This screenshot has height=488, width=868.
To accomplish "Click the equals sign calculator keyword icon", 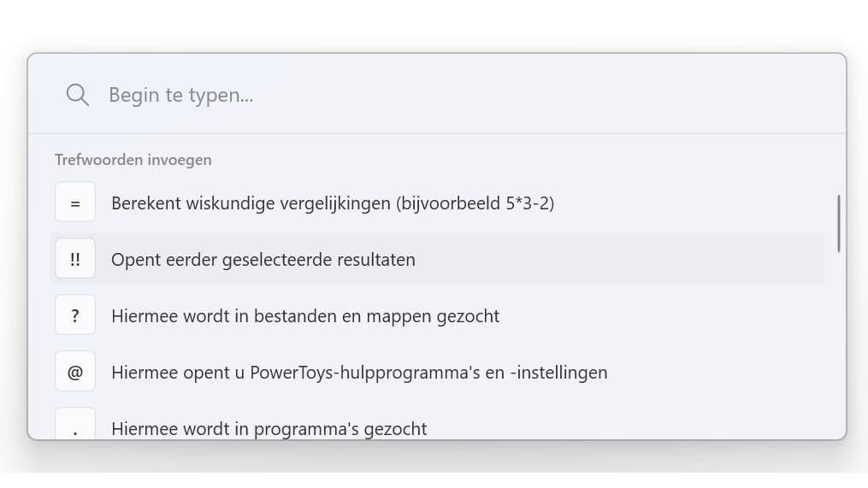I will click(75, 203).
